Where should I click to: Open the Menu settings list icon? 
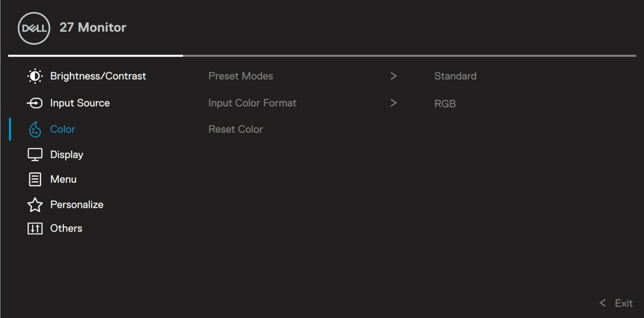[x=35, y=179]
